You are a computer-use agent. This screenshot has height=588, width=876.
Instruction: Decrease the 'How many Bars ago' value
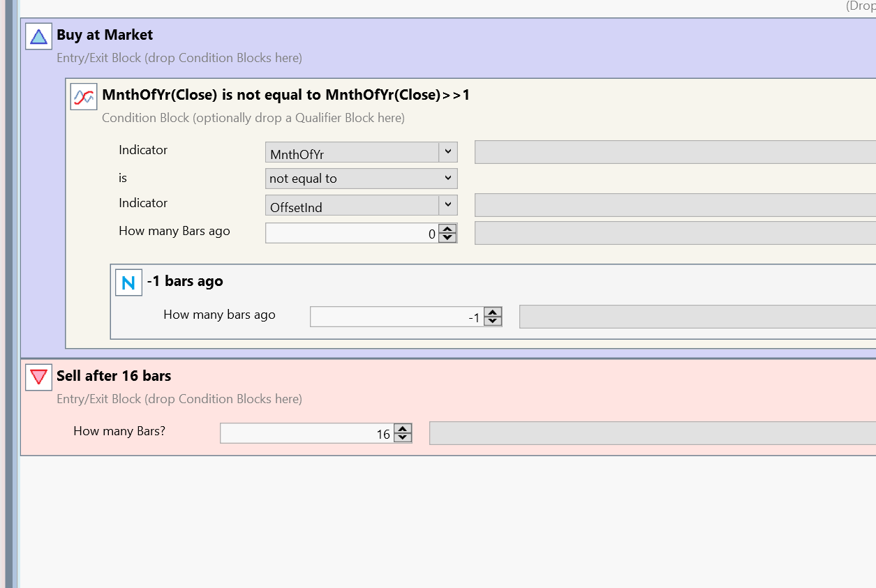pos(448,238)
